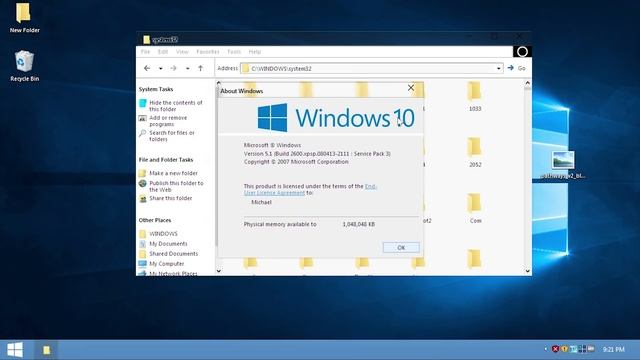Open WINDOWS in Other Places
The image size is (640, 360).
163,234
